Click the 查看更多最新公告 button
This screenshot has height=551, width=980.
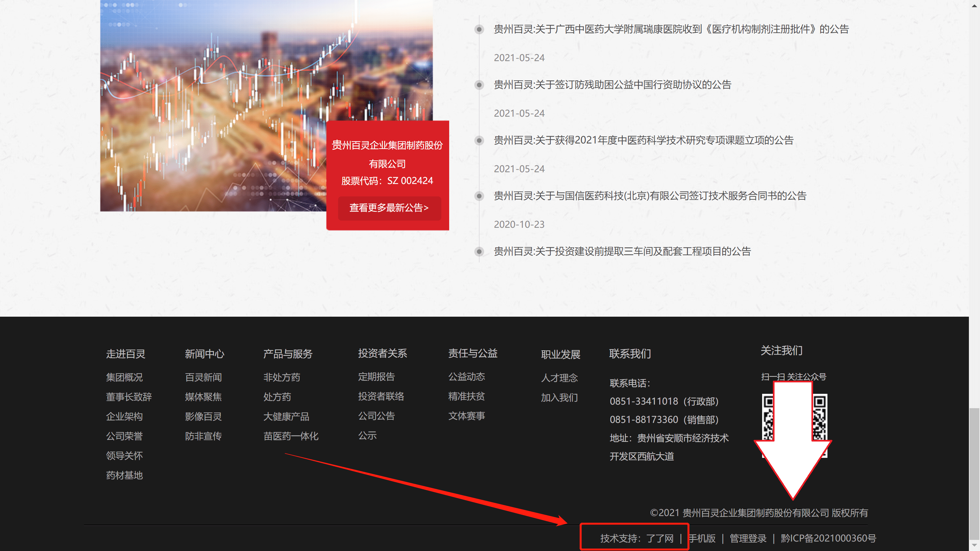click(389, 208)
